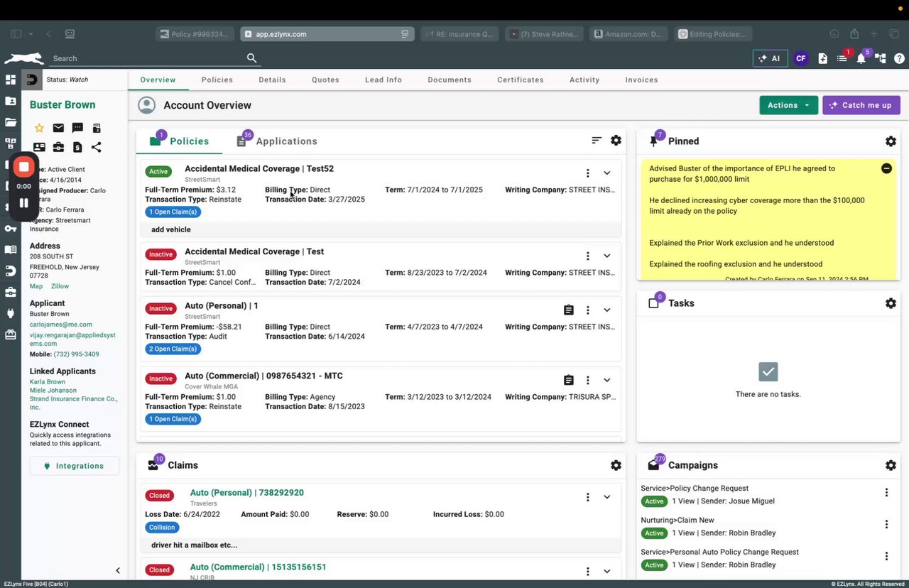Switch to the Certificates tab
The width and height of the screenshot is (909, 588).
(520, 80)
